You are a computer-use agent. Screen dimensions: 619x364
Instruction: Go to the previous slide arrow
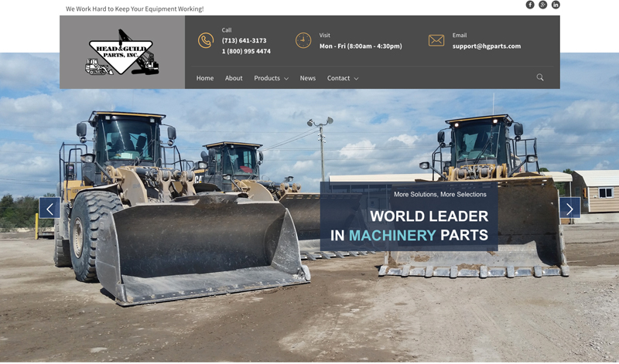click(x=50, y=208)
